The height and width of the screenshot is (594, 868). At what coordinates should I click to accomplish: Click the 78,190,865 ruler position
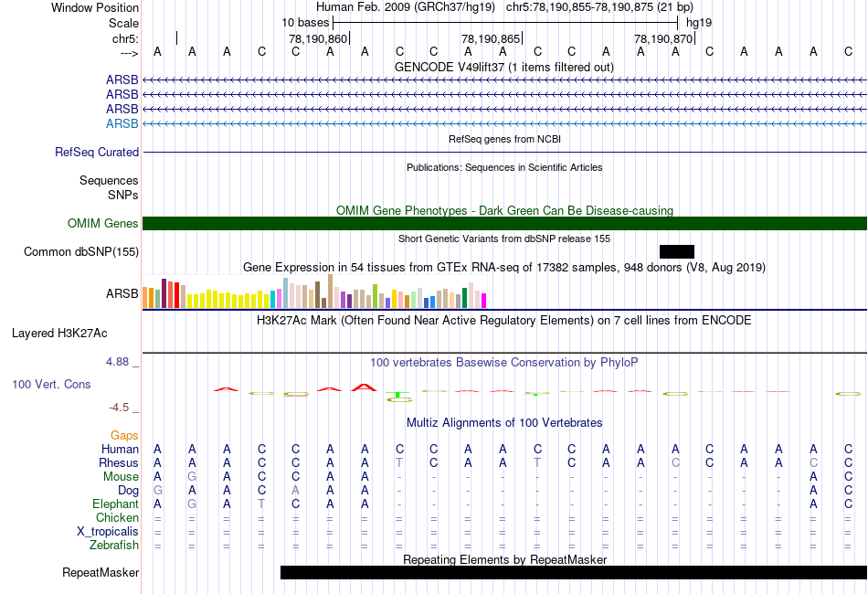pyautogui.click(x=491, y=38)
